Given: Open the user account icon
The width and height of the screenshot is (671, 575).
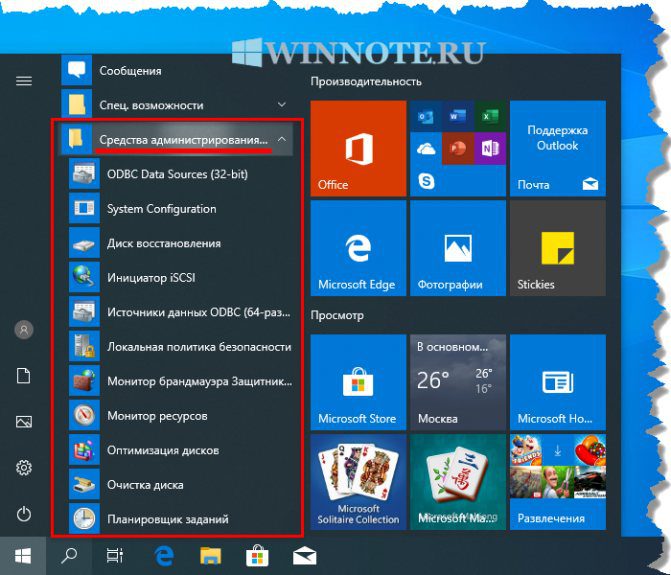Looking at the screenshot, I should coord(24,330).
